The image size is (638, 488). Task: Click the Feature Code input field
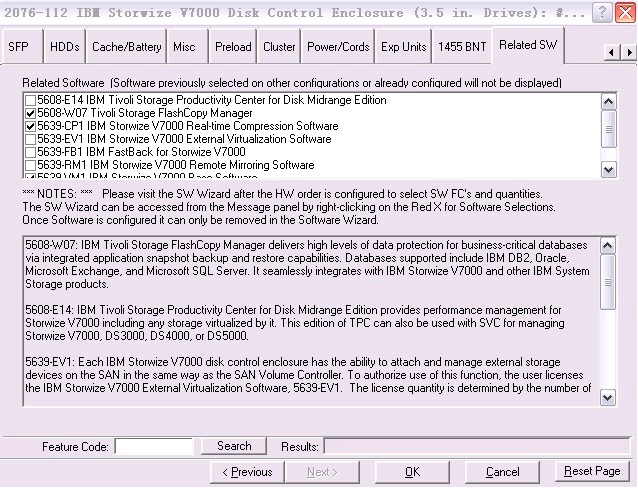click(x=154, y=446)
